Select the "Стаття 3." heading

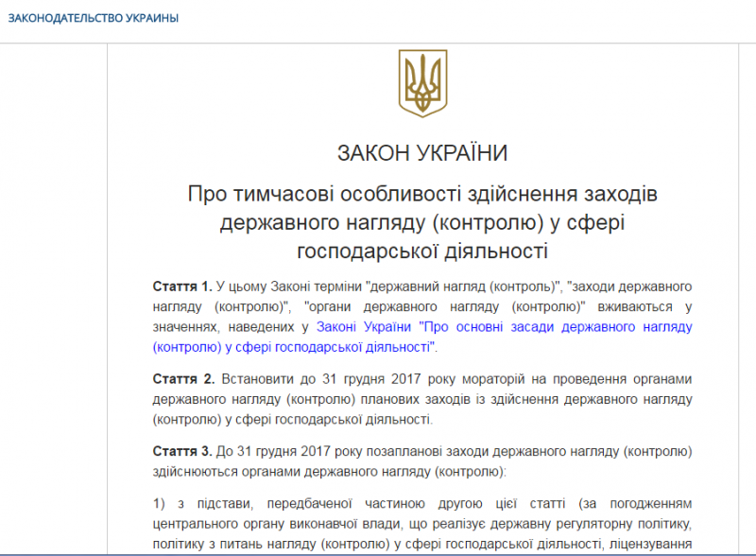pyautogui.click(x=182, y=449)
